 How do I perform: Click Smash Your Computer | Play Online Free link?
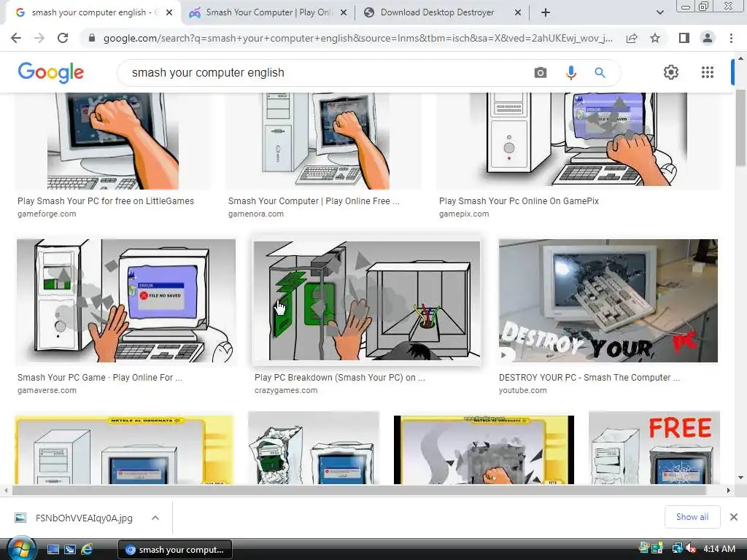[314, 201]
